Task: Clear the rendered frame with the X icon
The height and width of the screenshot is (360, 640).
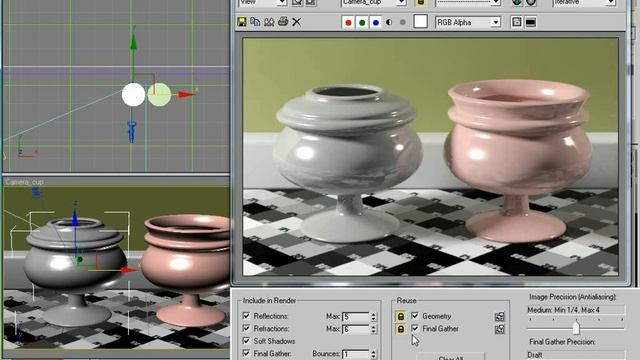Action: [297, 22]
